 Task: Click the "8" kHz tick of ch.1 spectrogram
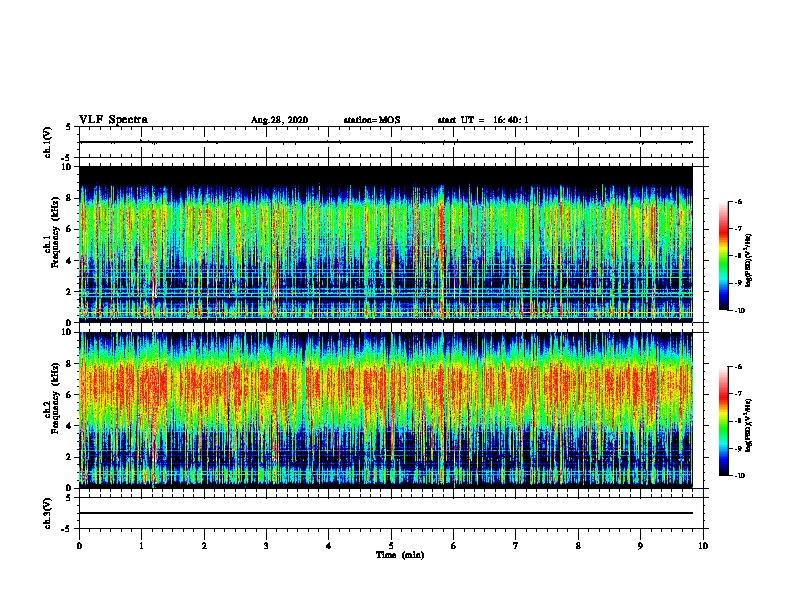click(69, 198)
